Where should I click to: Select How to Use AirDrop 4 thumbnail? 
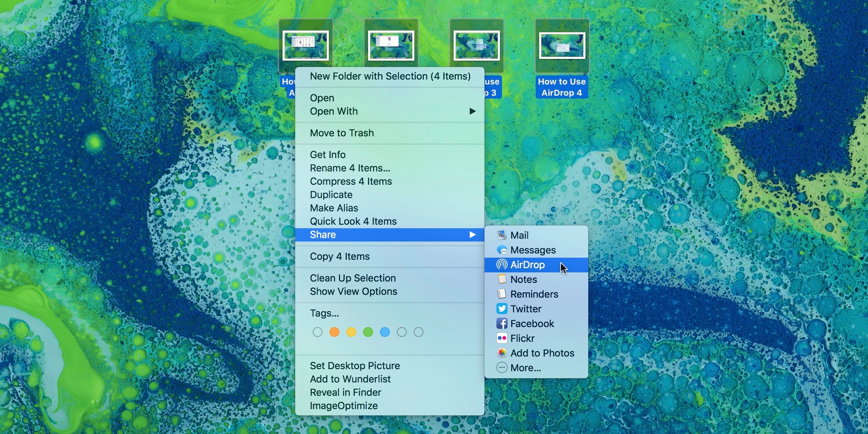(x=562, y=46)
